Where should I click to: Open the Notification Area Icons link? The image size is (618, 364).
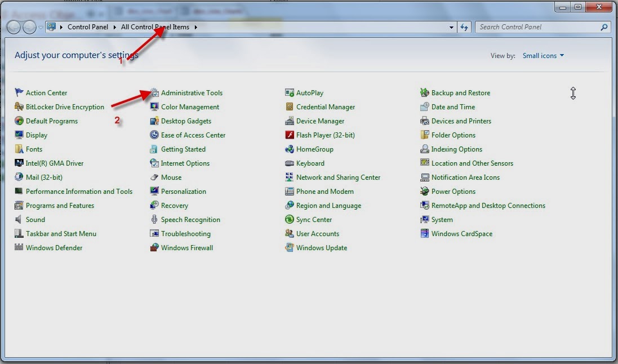click(465, 177)
